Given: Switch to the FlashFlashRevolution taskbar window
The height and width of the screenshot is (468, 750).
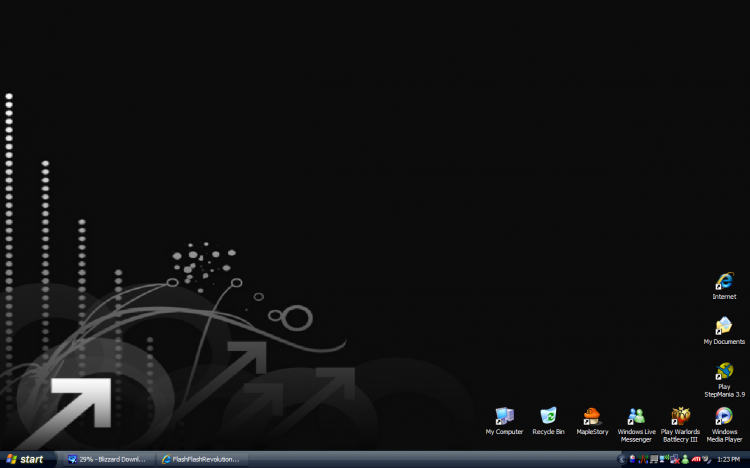Looking at the screenshot, I should [200, 459].
